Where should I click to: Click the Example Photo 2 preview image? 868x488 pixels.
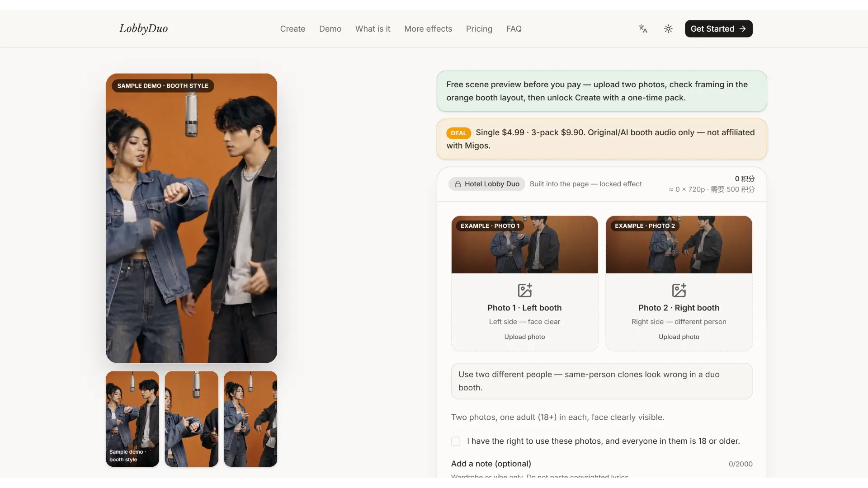pos(679,244)
